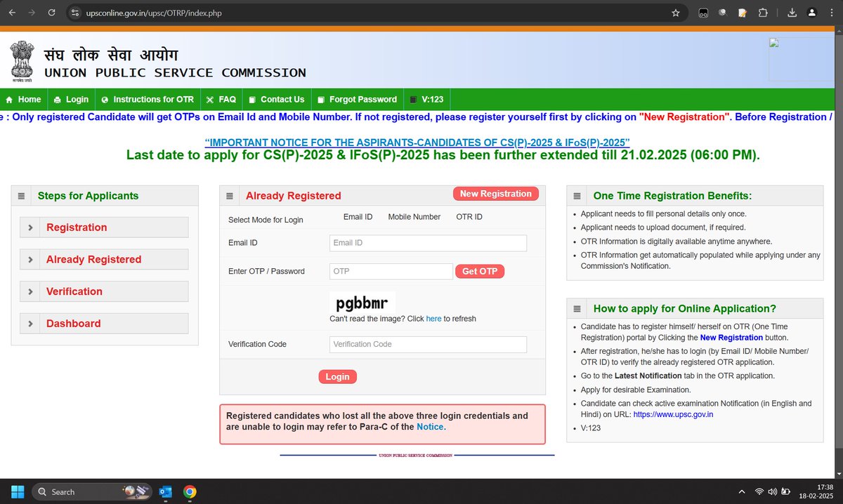Open Chrome from the taskbar

[190, 491]
